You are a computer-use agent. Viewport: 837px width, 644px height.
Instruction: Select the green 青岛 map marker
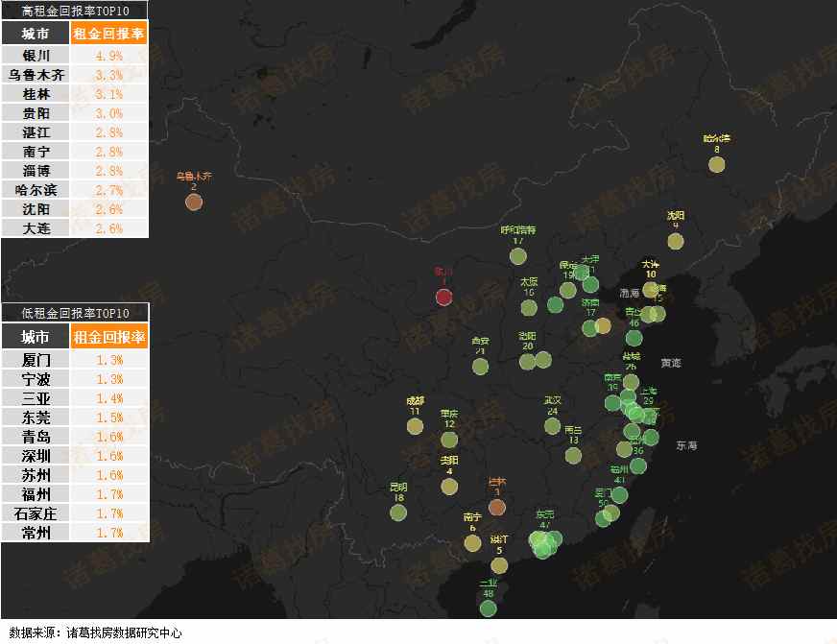point(634,338)
